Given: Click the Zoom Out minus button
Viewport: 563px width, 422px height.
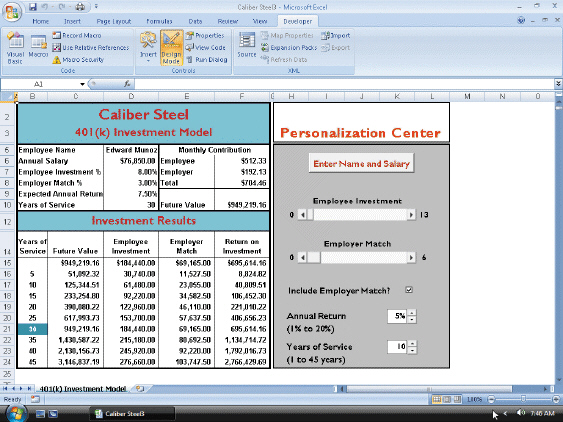Looking at the screenshot, I should (x=492, y=399).
